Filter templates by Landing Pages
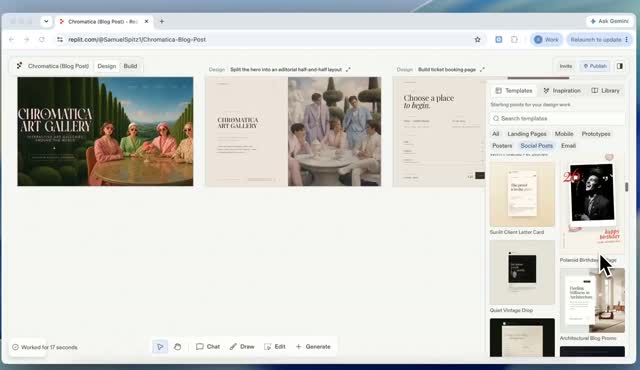 pos(527,134)
